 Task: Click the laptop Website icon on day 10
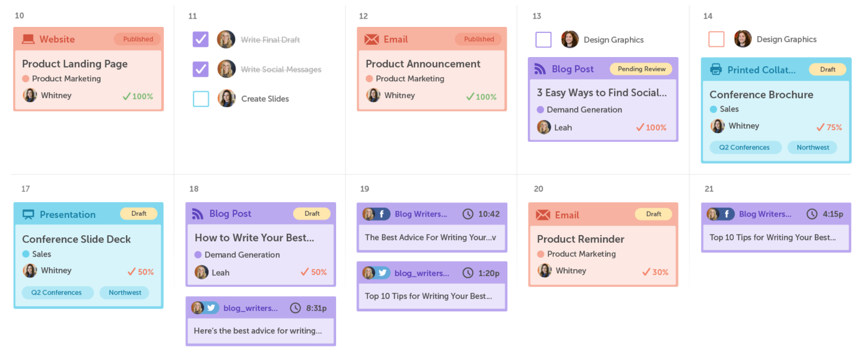point(28,39)
